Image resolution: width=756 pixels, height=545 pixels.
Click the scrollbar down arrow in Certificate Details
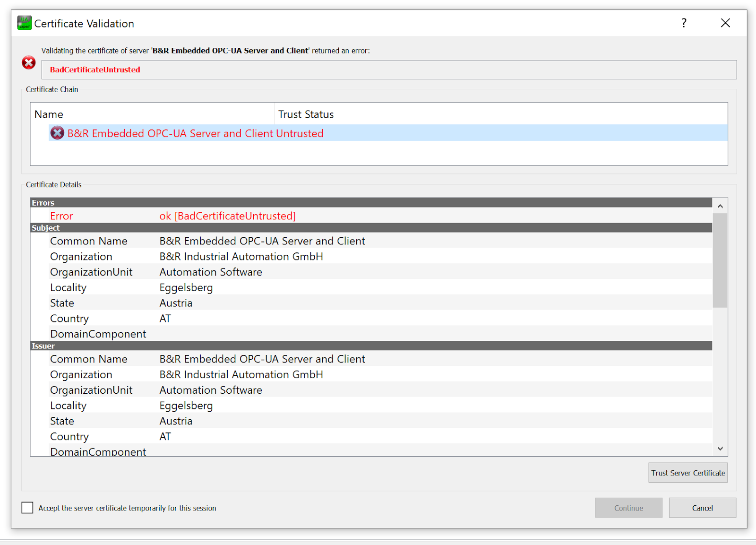tap(720, 449)
